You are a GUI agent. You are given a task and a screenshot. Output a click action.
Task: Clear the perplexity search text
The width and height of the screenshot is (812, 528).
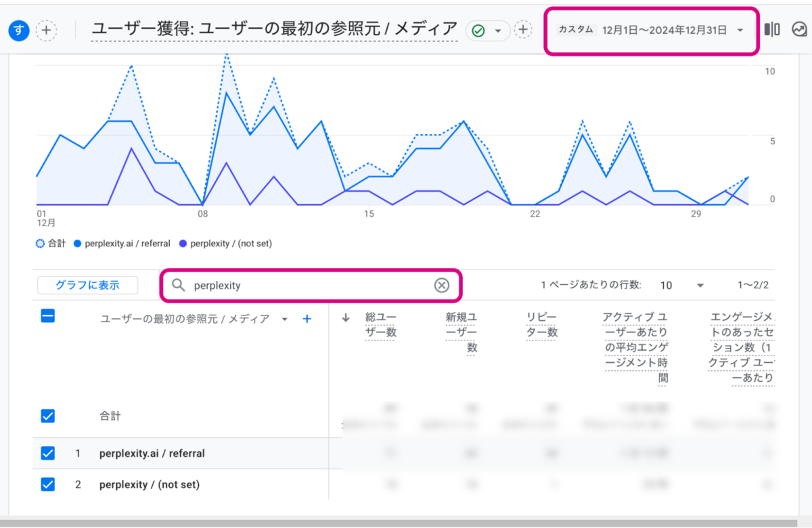click(441, 285)
